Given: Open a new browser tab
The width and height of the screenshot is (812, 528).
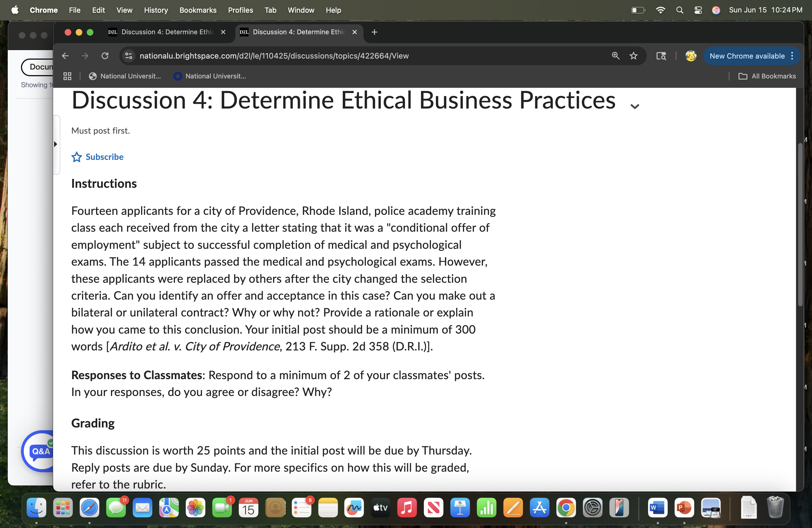Looking at the screenshot, I should [374, 32].
